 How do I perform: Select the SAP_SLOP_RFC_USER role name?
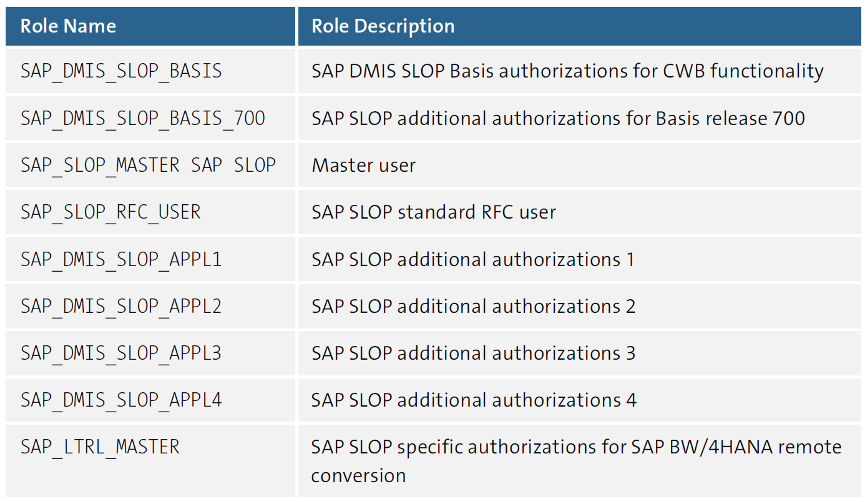pyautogui.click(x=110, y=212)
